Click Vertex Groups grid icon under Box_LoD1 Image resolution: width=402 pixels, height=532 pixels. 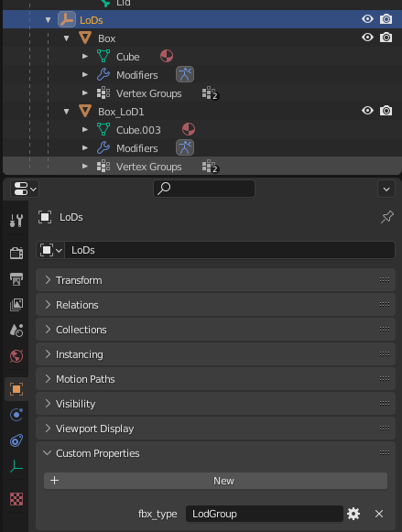[x=103, y=167]
